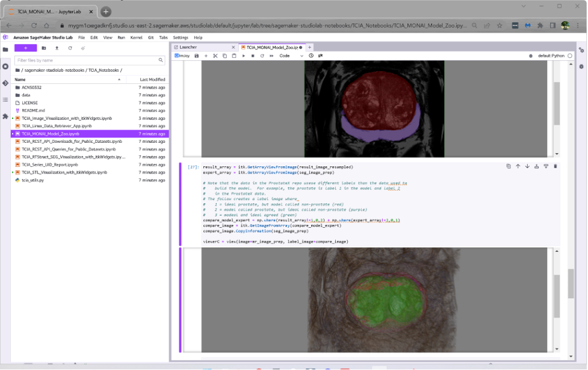Upload files using the upload arrow icon

coord(57,48)
